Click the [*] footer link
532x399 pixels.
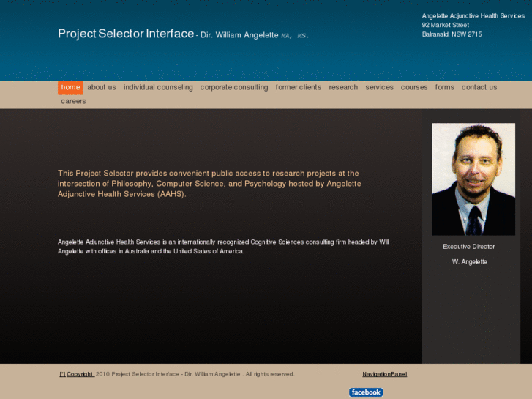pos(62,374)
